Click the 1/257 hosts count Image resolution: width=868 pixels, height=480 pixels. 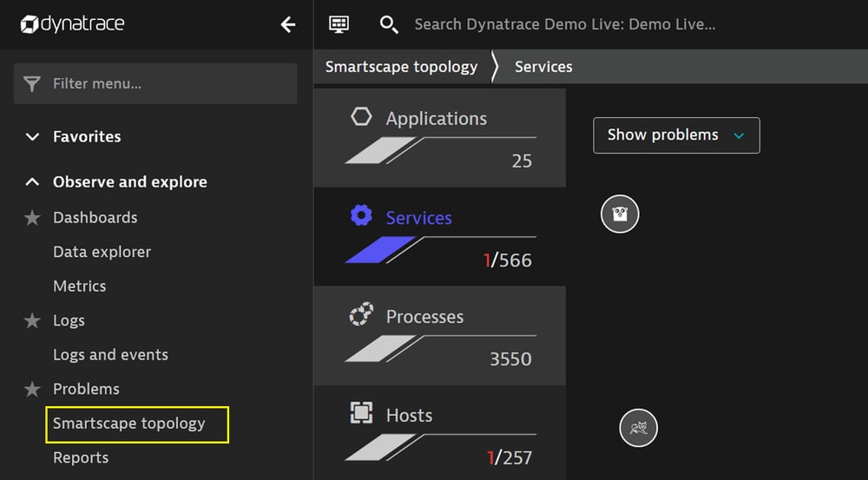point(510,457)
